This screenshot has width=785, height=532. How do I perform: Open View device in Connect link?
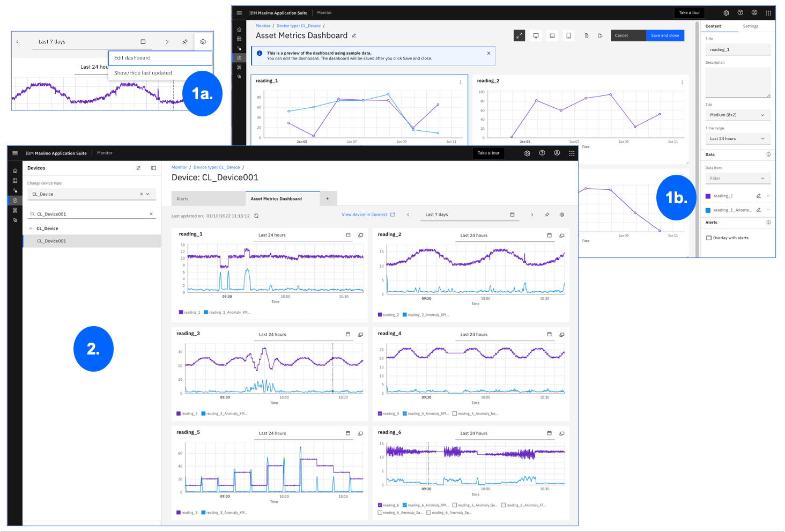coord(368,215)
